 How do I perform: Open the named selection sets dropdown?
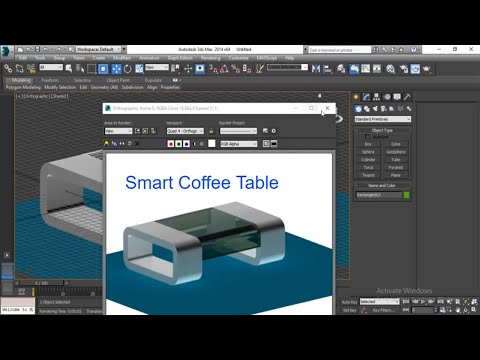[x=287, y=67]
